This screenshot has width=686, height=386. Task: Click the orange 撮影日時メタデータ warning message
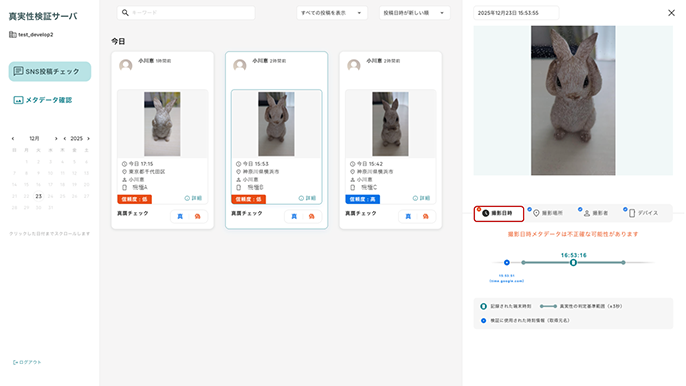point(573,234)
